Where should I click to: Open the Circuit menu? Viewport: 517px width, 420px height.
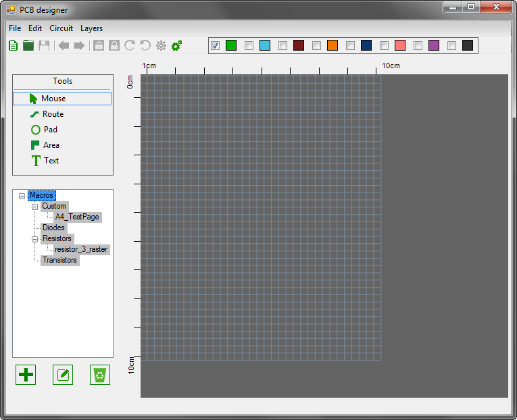61,28
